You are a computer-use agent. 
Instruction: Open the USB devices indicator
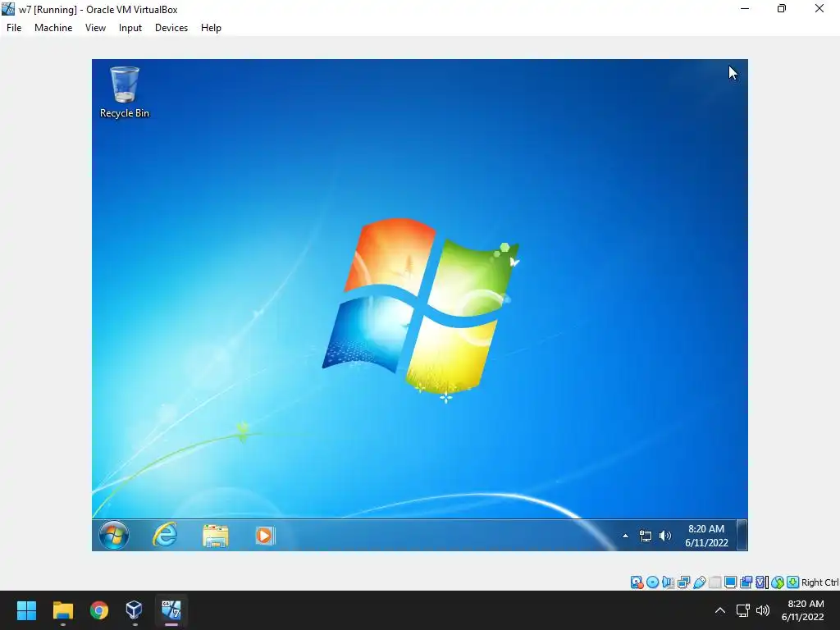[699, 582]
